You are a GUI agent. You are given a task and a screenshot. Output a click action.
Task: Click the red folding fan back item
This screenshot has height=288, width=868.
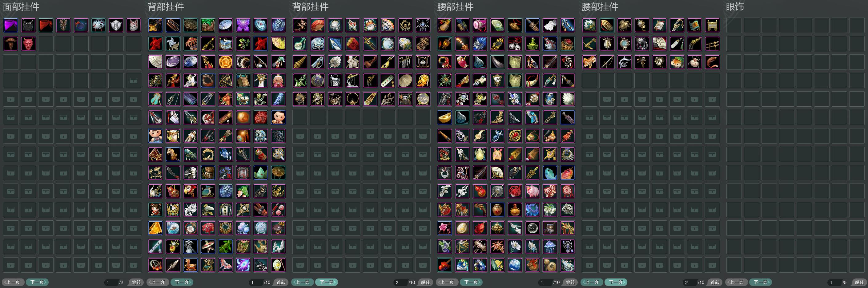(317, 25)
